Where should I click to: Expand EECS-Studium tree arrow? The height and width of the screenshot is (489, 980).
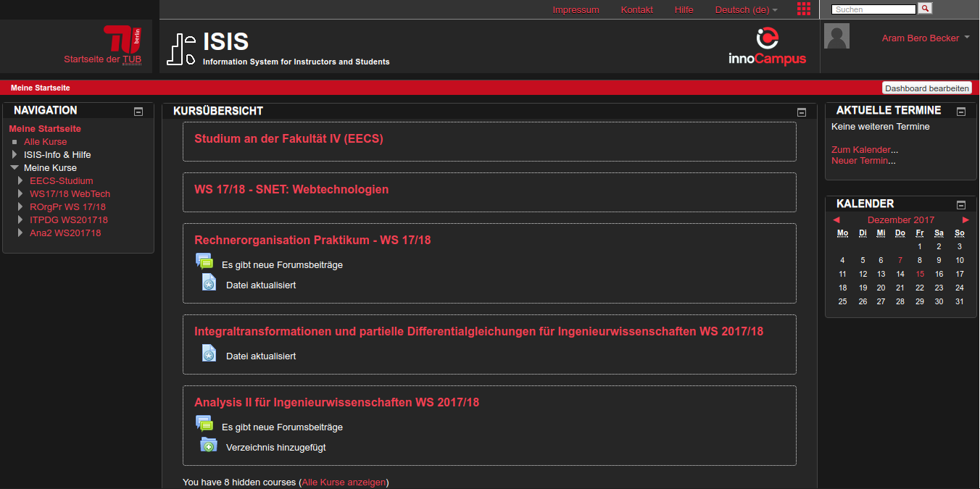coord(20,180)
